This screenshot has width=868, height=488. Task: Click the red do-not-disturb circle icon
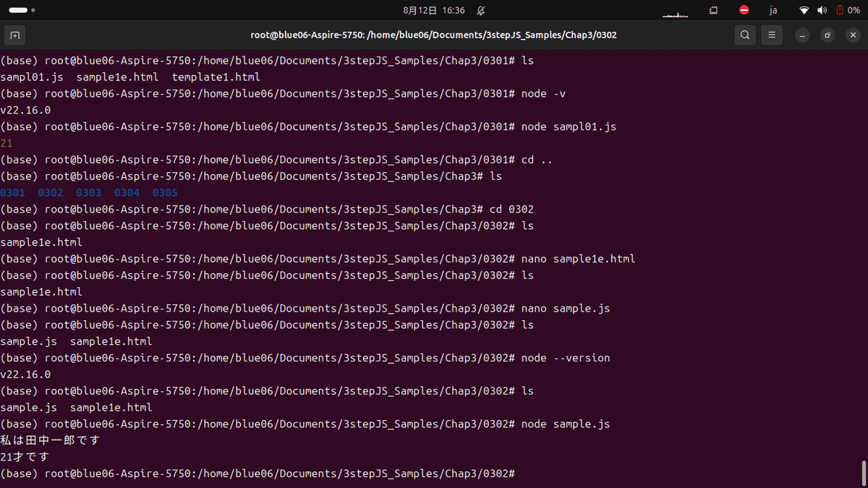click(743, 10)
